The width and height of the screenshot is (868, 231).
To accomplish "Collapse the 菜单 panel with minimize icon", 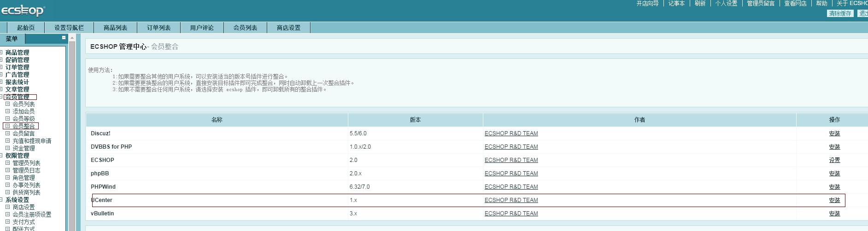I will coord(64,38).
